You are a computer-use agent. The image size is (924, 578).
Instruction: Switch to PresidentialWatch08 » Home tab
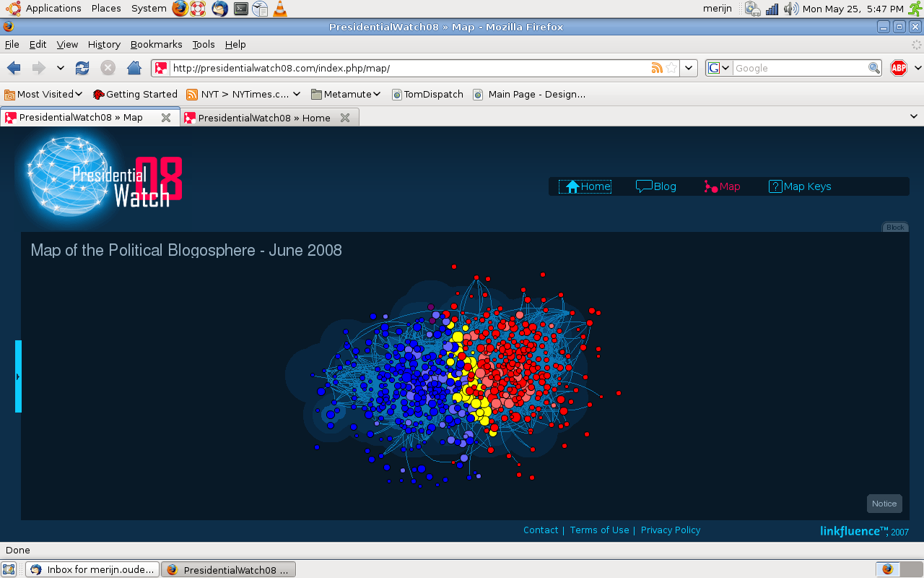click(x=263, y=118)
